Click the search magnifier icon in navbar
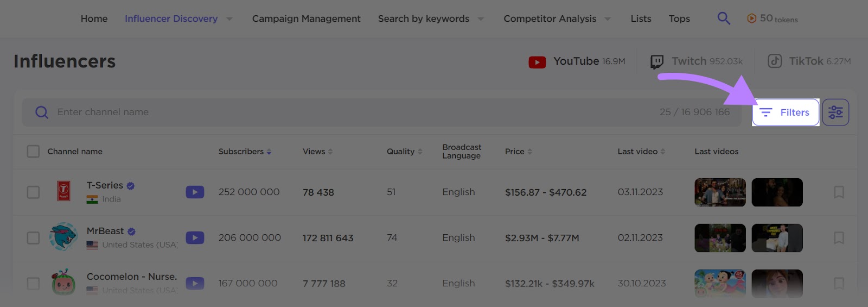 coord(724,18)
